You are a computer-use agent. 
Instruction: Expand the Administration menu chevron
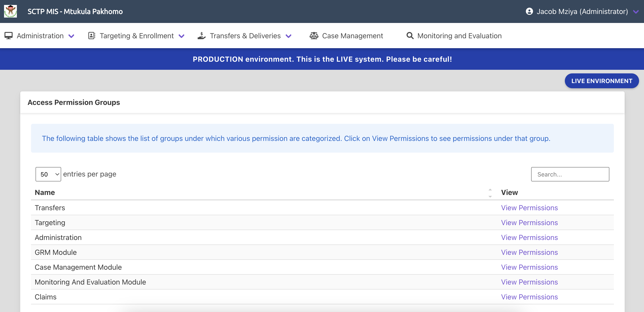pos(71,36)
